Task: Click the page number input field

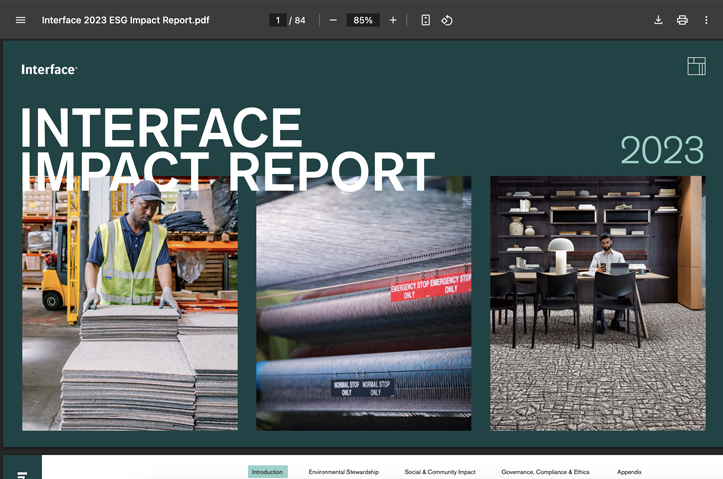Action: click(x=278, y=20)
